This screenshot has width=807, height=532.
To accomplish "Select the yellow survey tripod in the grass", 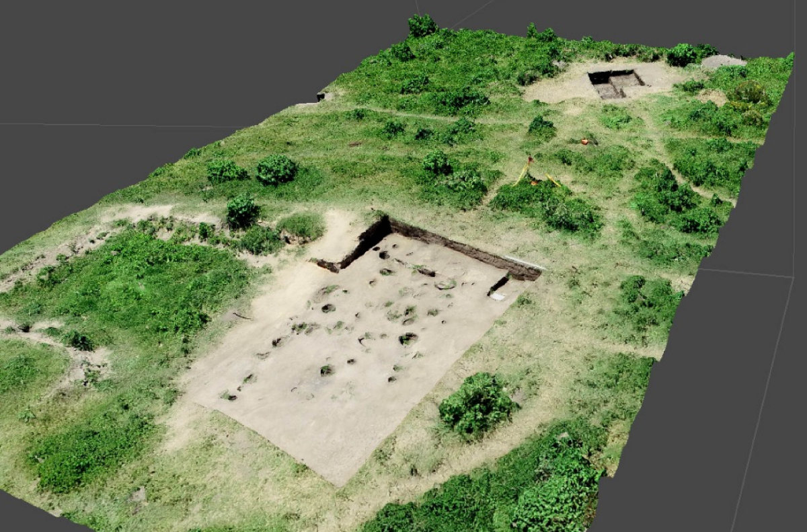I will click(529, 171).
